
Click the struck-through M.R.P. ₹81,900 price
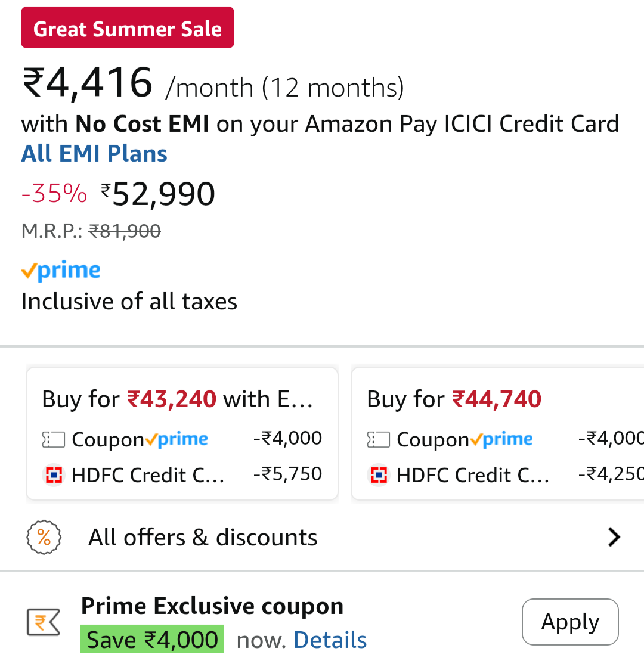pos(125,231)
